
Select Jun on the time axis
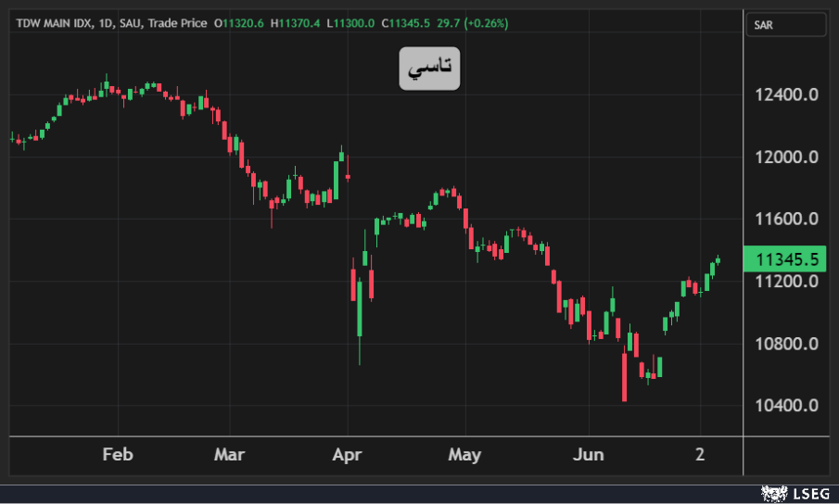588,455
